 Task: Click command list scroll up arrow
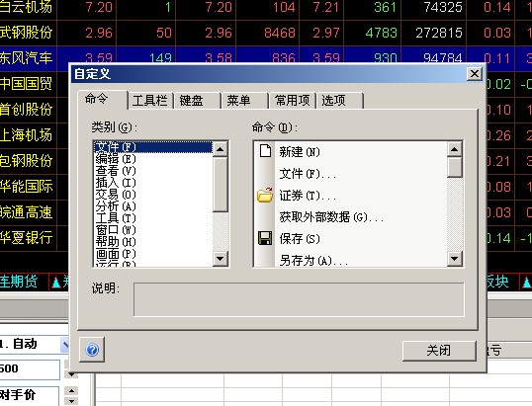(454, 149)
